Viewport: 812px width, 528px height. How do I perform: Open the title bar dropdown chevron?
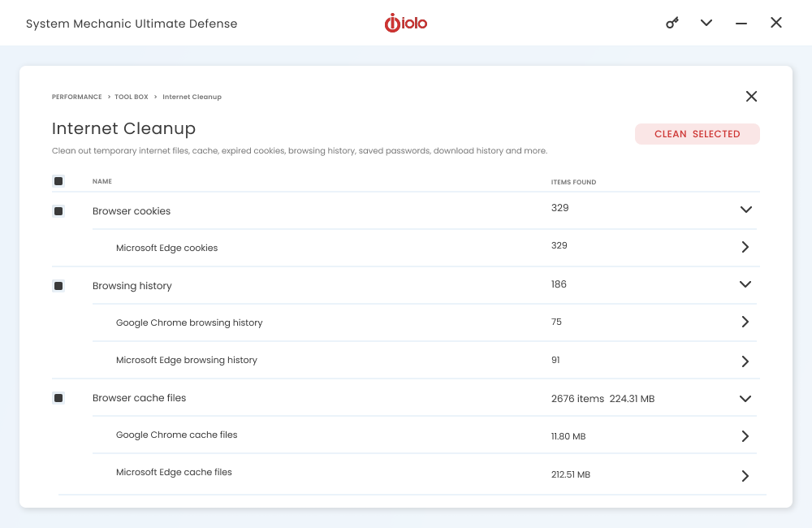pos(706,23)
